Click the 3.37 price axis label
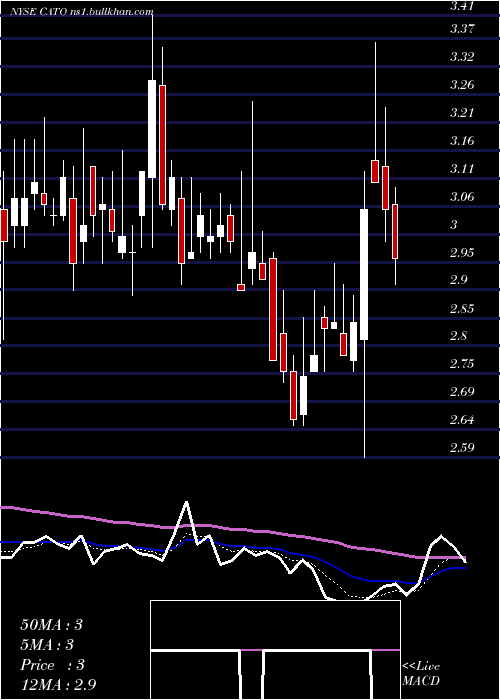Viewport: 500px width, 700px height. click(x=462, y=29)
